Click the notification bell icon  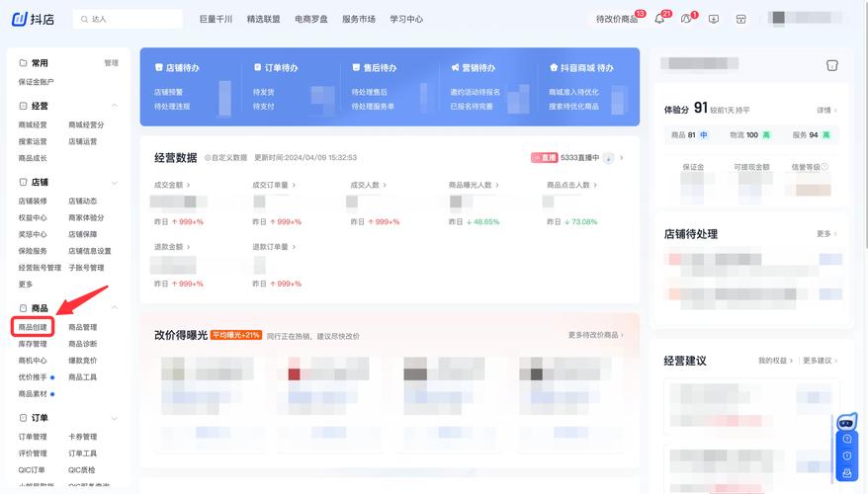coord(659,19)
